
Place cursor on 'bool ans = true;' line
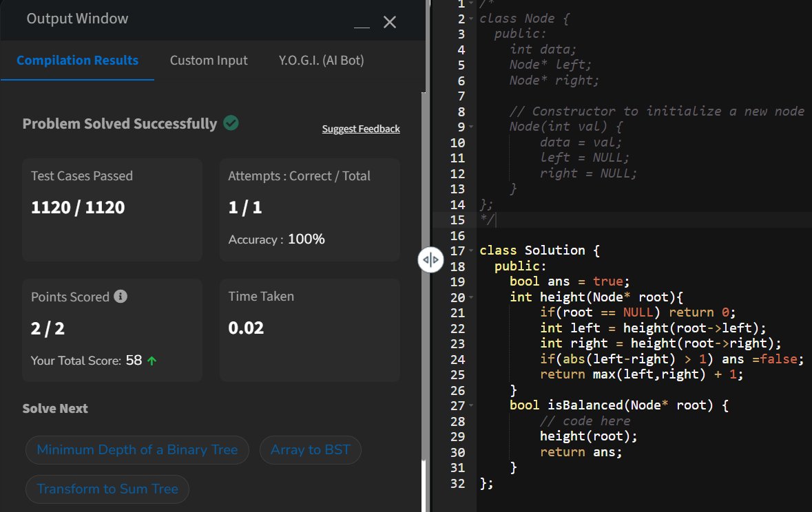click(570, 281)
